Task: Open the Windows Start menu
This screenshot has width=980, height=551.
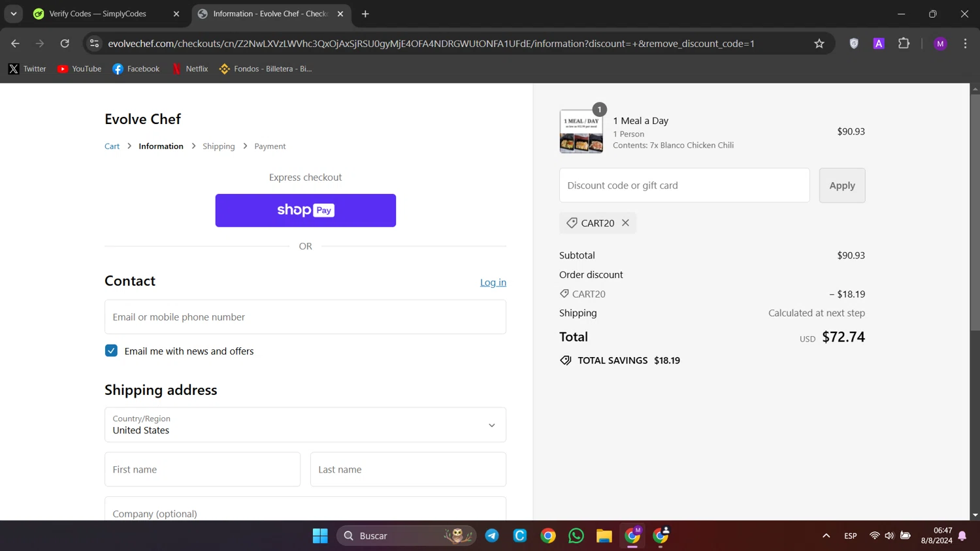Action: (x=320, y=536)
